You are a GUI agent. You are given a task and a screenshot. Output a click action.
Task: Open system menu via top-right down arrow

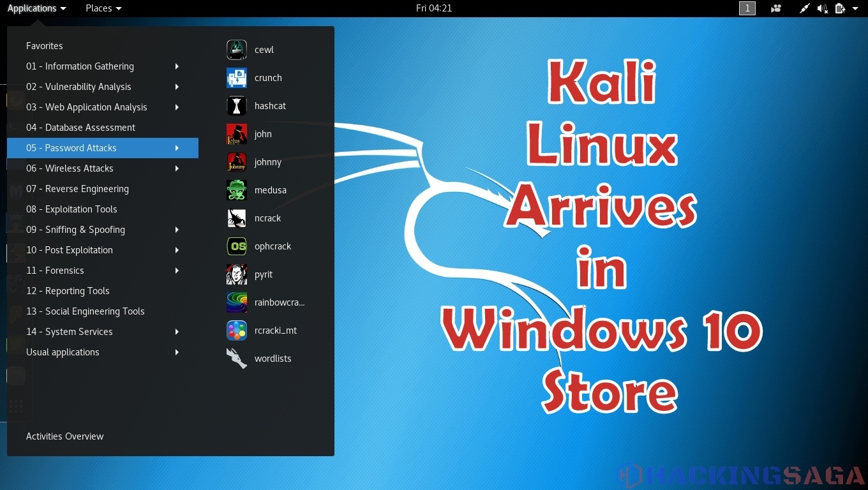[x=855, y=8]
